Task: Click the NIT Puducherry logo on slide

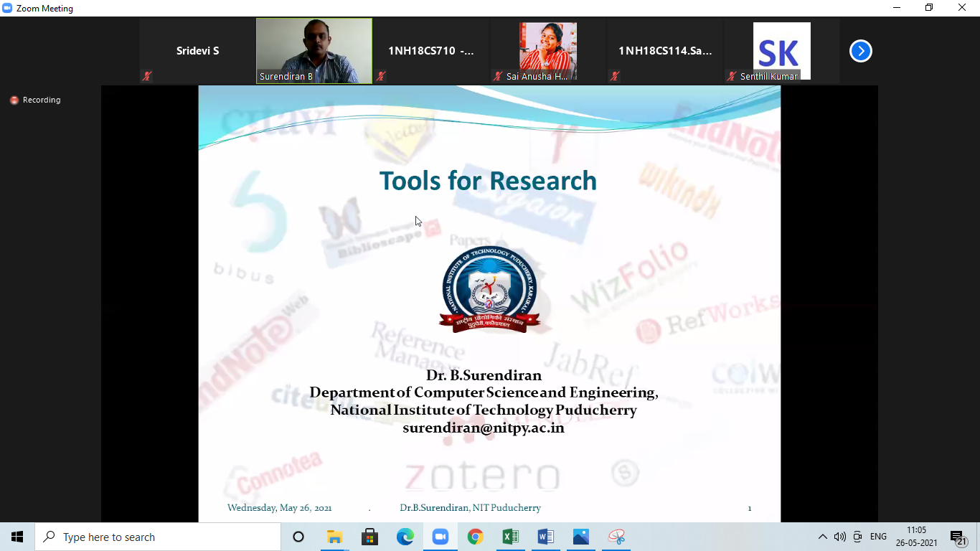Action: point(491,289)
